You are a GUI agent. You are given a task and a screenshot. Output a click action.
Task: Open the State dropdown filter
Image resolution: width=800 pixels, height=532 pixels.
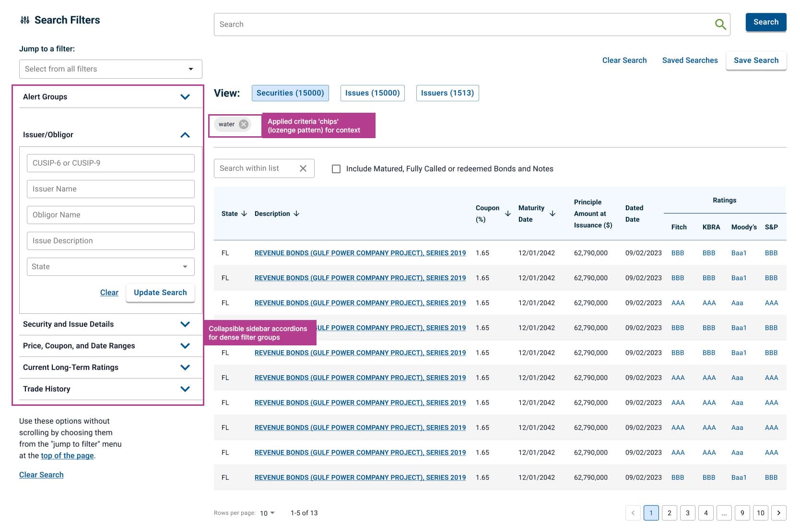click(x=110, y=267)
